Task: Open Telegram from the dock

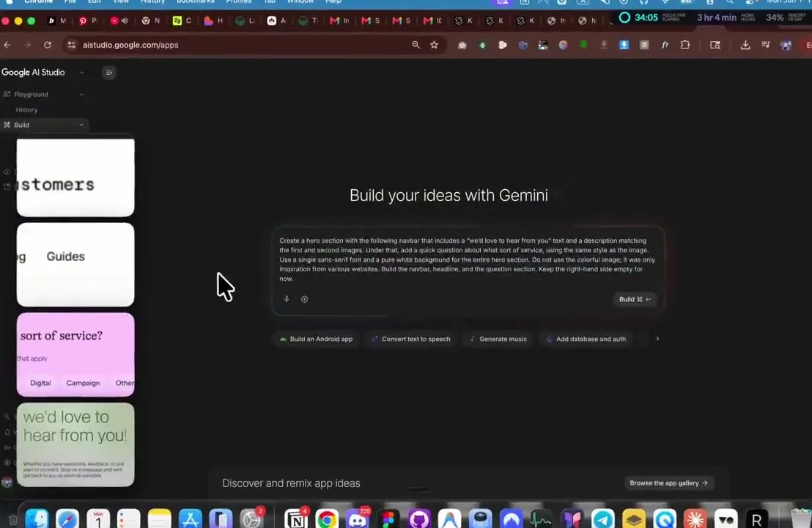Action: (x=603, y=518)
